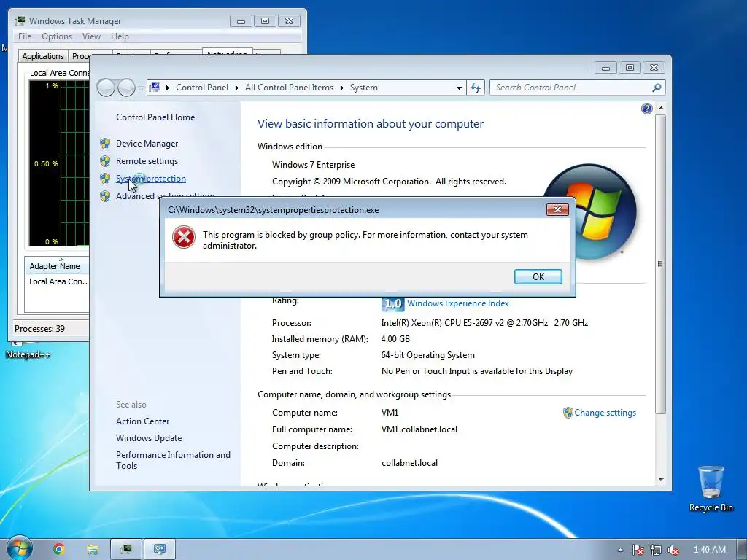Image resolution: width=747 pixels, height=560 pixels.
Task: Expand arrow before Control Panel breadcrumb
Action: [168, 87]
